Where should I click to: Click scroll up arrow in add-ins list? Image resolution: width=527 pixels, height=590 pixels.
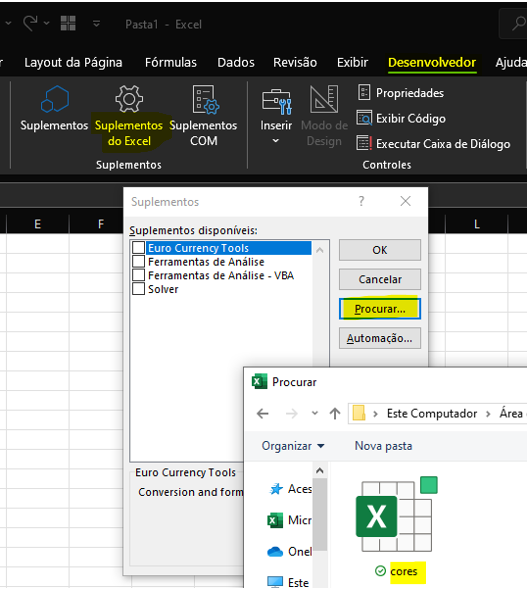320,249
